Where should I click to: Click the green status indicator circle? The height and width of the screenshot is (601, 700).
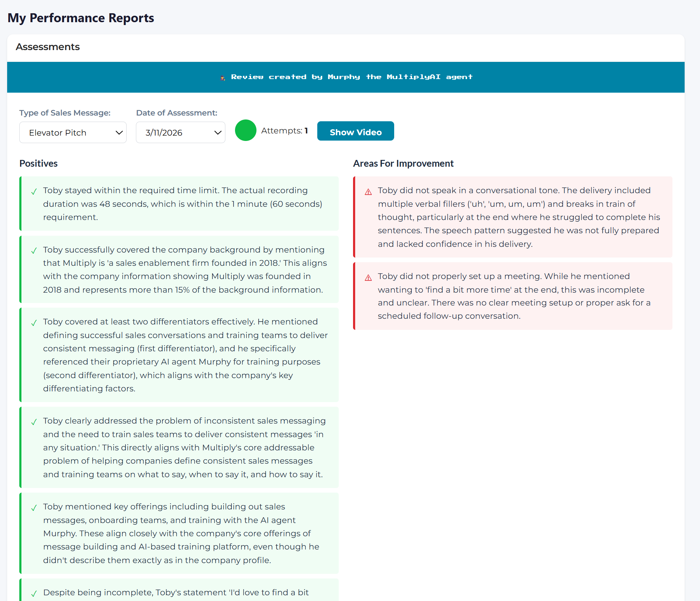point(246,131)
